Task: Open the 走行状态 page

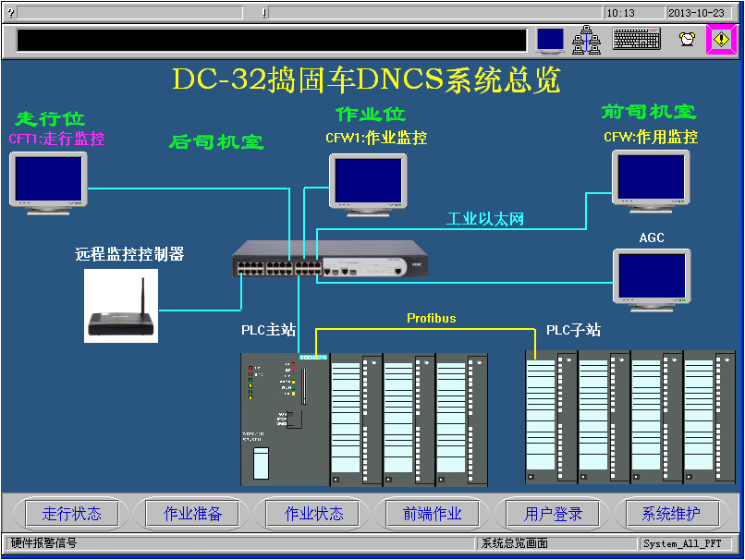Action: click(72, 514)
